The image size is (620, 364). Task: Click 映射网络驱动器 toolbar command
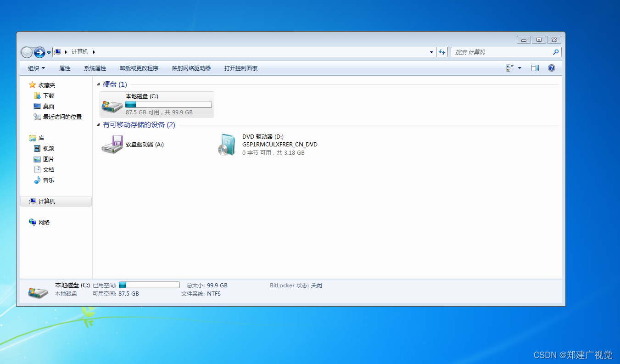(191, 68)
